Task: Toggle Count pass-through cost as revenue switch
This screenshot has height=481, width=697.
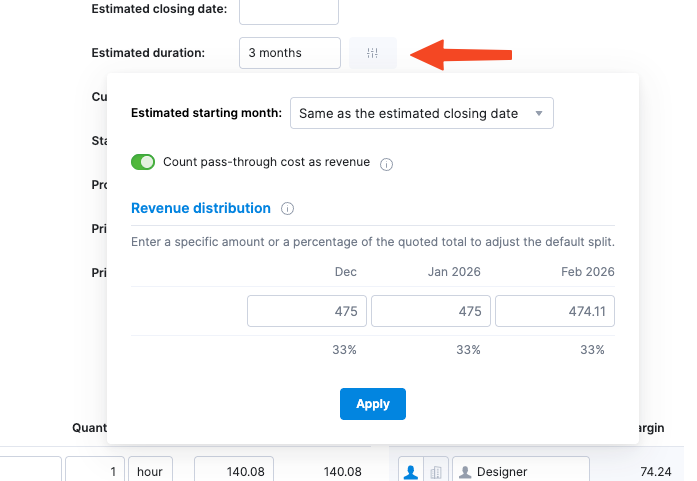Action: [143, 162]
